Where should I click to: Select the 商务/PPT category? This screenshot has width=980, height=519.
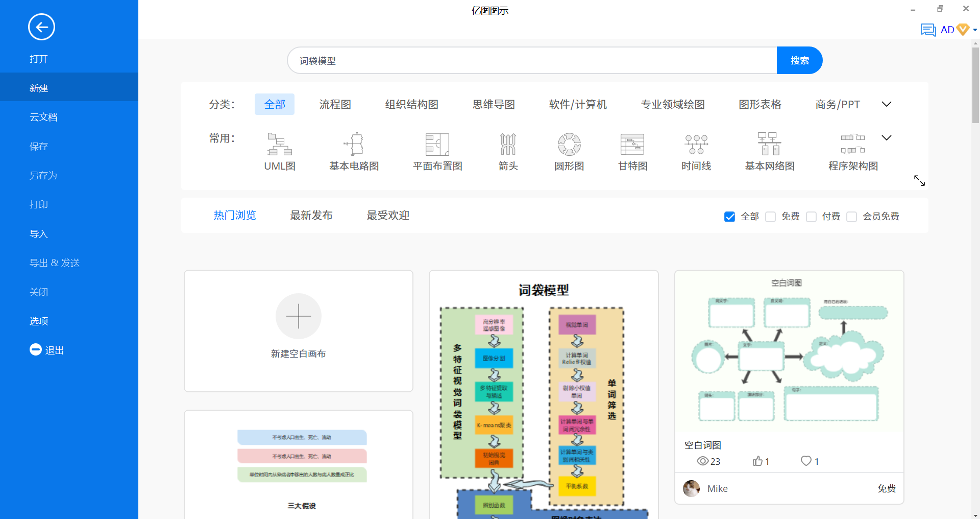point(838,104)
